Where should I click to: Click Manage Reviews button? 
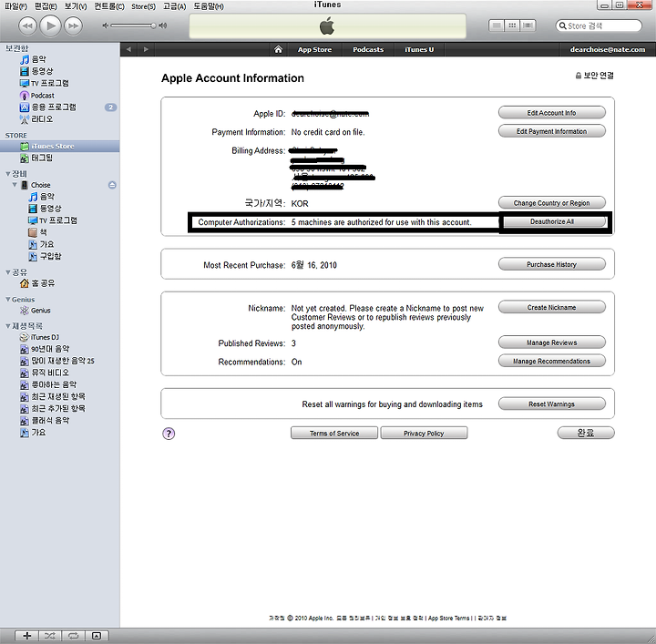[552, 342]
